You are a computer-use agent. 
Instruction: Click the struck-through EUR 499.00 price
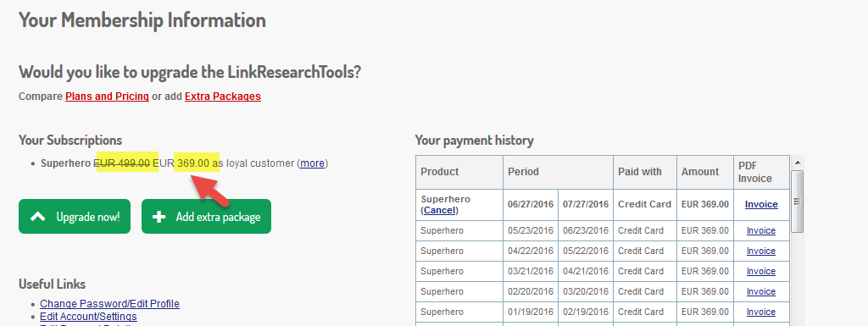122,163
